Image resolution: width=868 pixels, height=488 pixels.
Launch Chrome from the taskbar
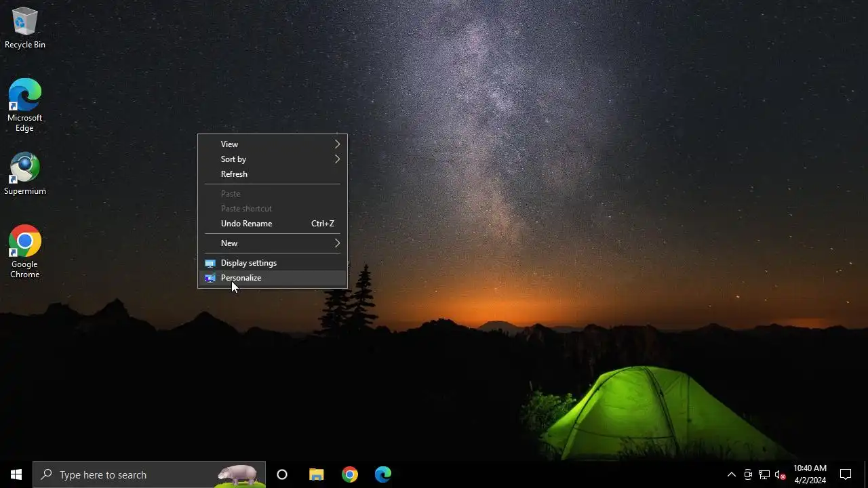(x=350, y=474)
